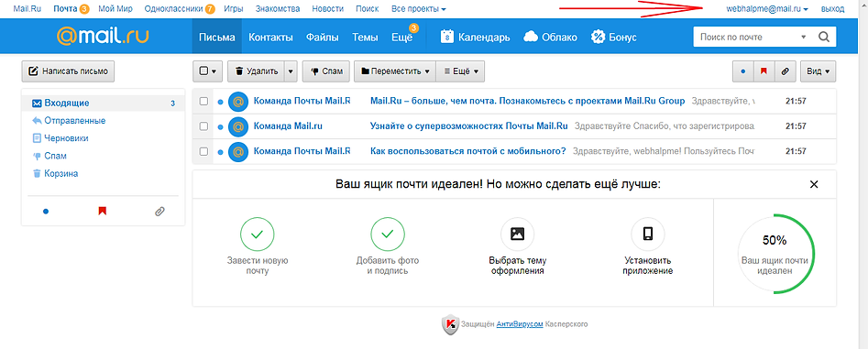Screen dimensions: 868x349
Task: Open the Мой Мир link
Action: pos(115,9)
